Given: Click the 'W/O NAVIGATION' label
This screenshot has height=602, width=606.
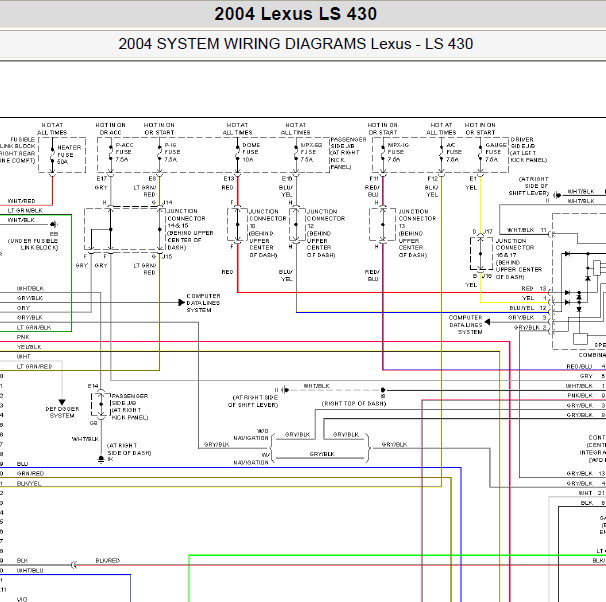Looking at the screenshot, I should point(251,434).
